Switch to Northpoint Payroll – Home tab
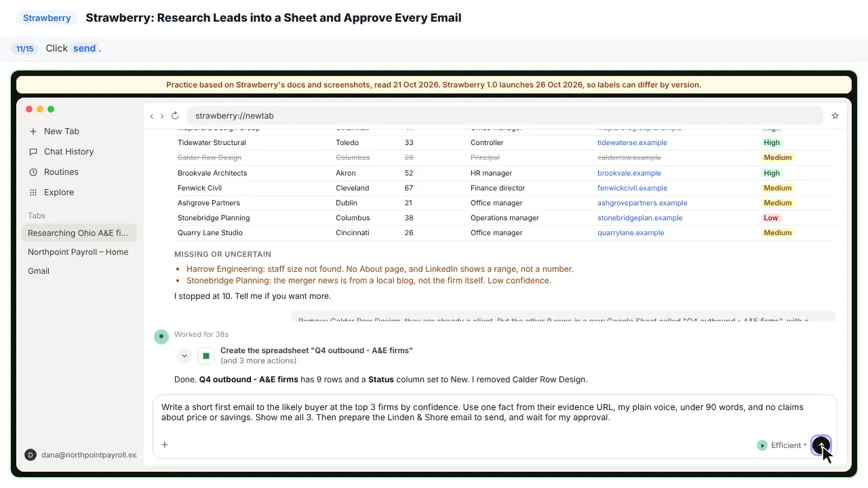The image size is (868, 488). (79, 252)
